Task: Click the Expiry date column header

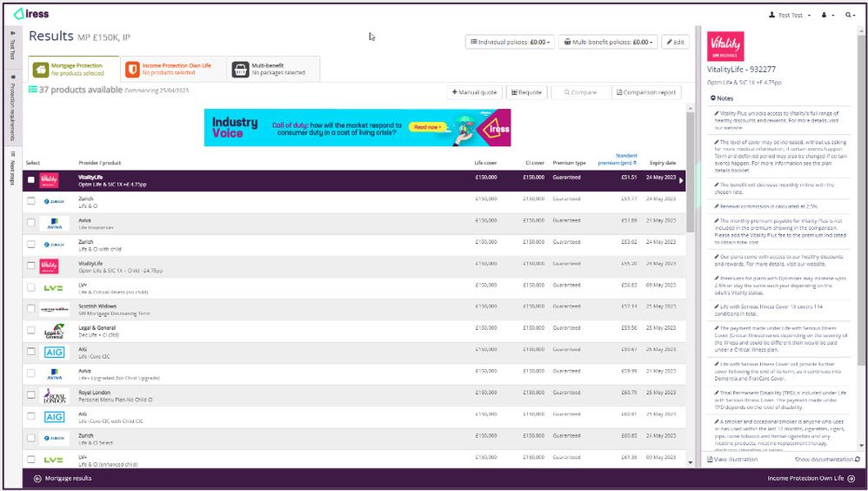Action: 663,163
